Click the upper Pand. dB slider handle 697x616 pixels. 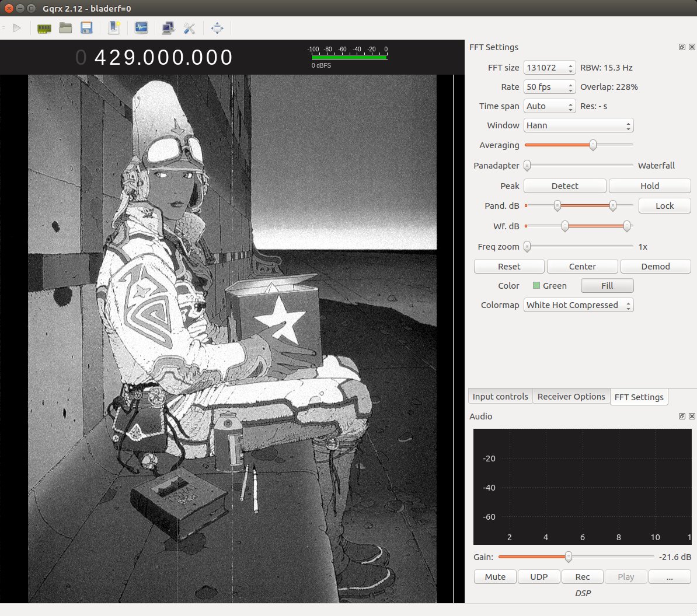coord(612,206)
